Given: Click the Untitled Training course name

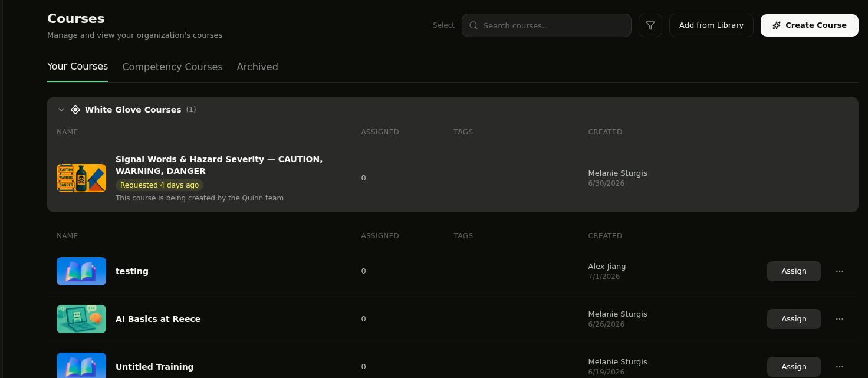Looking at the screenshot, I should point(154,367).
